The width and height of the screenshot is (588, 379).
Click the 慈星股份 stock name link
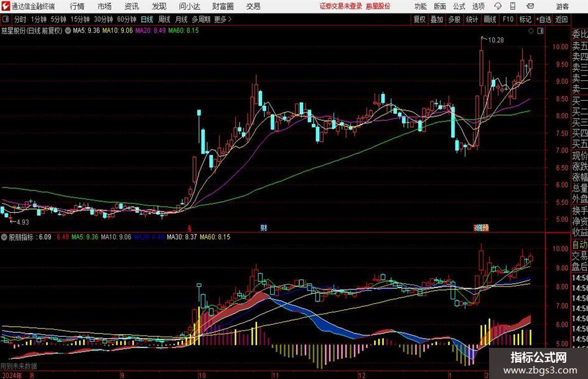point(378,6)
